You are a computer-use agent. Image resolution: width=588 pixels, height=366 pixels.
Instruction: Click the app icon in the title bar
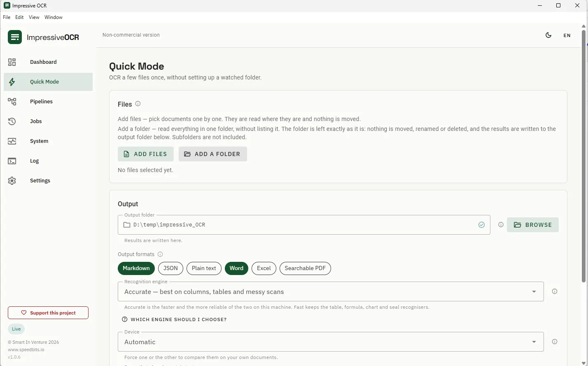[7, 5]
